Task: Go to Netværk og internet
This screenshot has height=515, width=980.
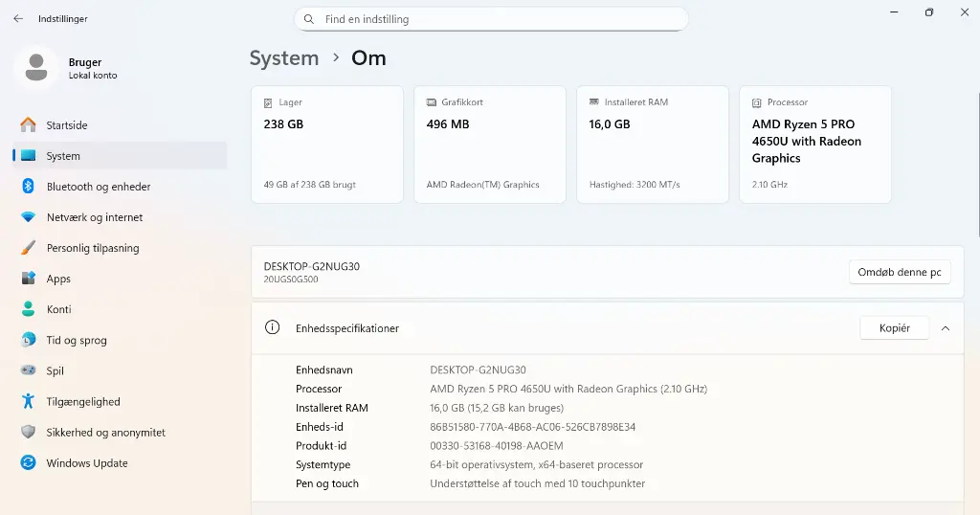Action: tap(94, 217)
